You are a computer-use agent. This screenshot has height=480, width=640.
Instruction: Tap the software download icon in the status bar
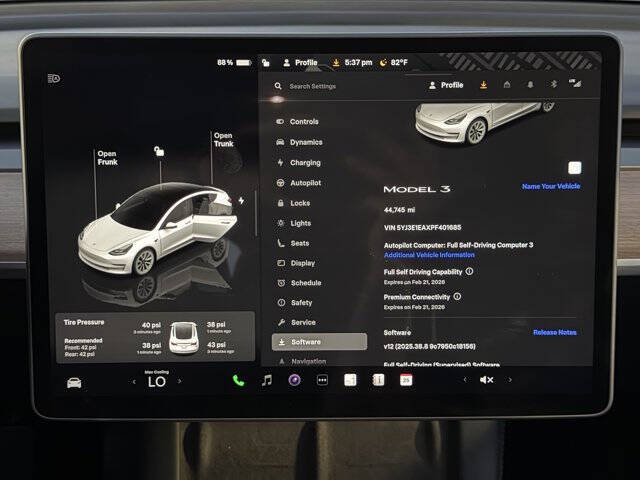pos(336,62)
